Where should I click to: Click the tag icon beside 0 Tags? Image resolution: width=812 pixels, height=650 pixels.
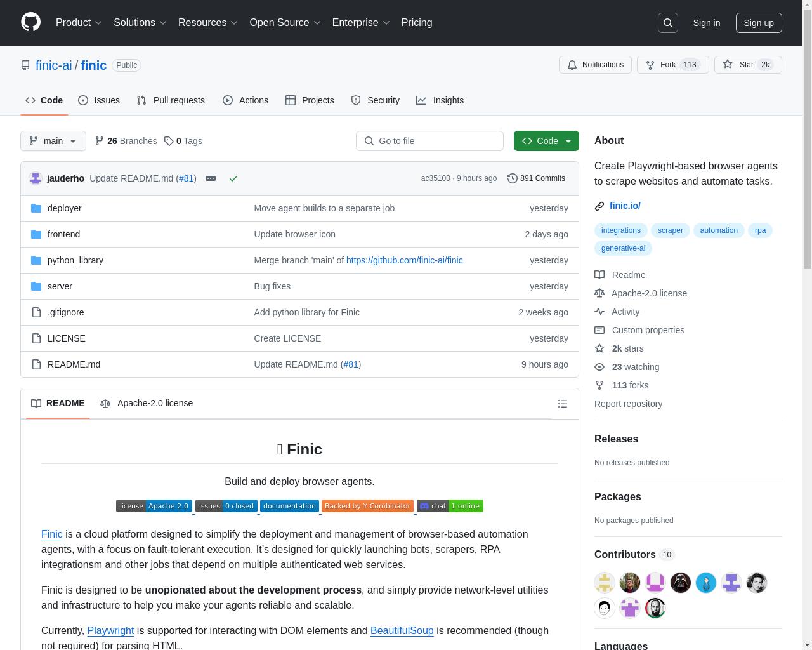tap(169, 141)
